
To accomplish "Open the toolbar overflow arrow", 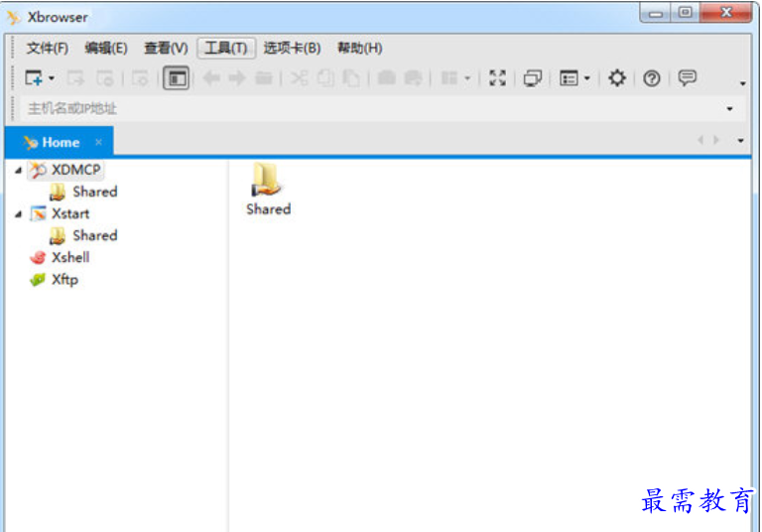I will click(x=742, y=83).
